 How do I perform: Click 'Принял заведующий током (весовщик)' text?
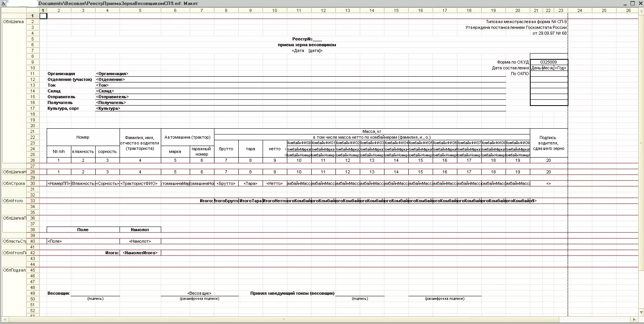coord(292,293)
